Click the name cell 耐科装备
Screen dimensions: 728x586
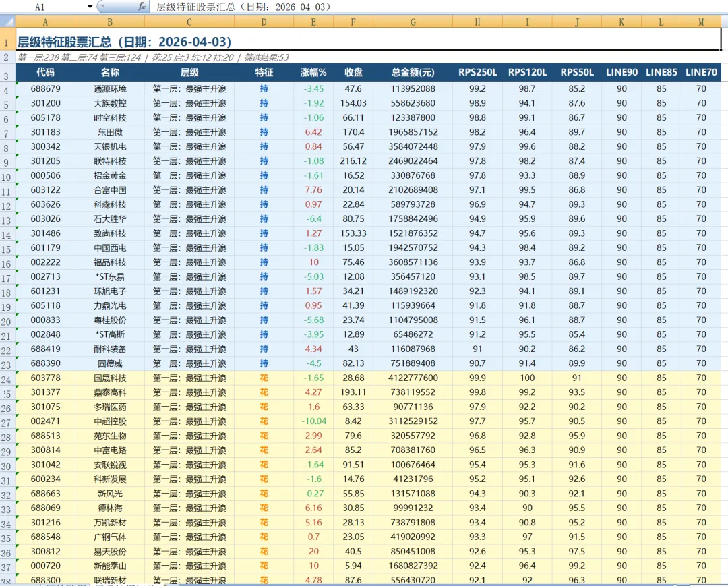point(110,349)
